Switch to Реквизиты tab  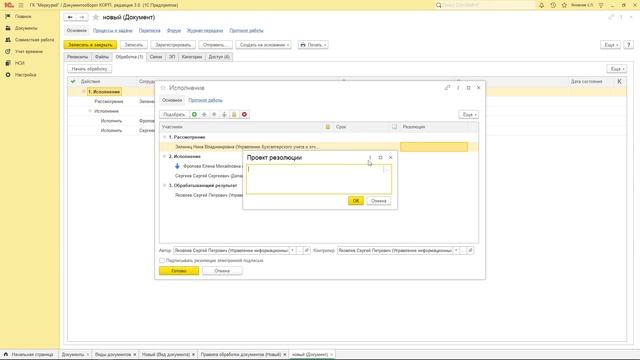point(78,57)
